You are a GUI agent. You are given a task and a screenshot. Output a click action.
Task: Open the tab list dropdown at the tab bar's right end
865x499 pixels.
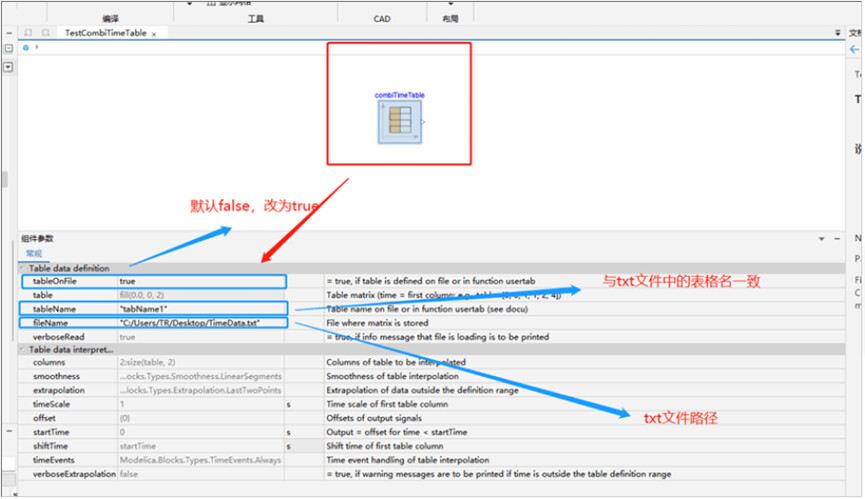pos(837,33)
